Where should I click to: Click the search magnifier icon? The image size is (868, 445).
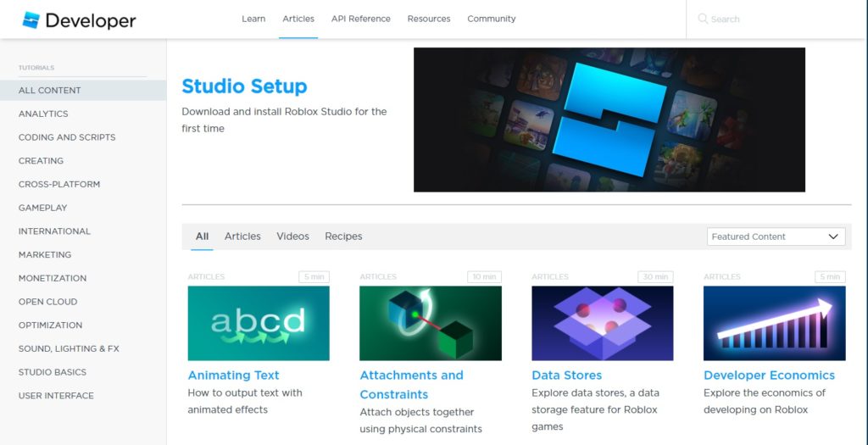(702, 19)
